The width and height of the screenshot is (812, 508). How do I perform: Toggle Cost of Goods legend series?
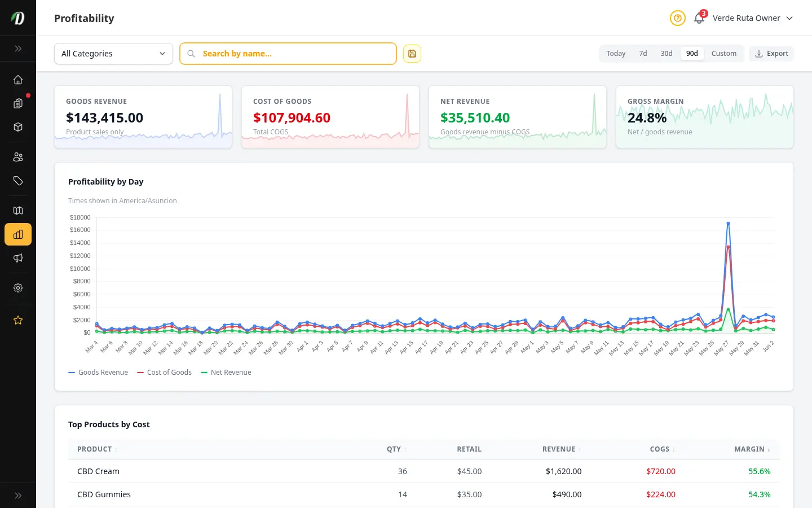click(164, 373)
